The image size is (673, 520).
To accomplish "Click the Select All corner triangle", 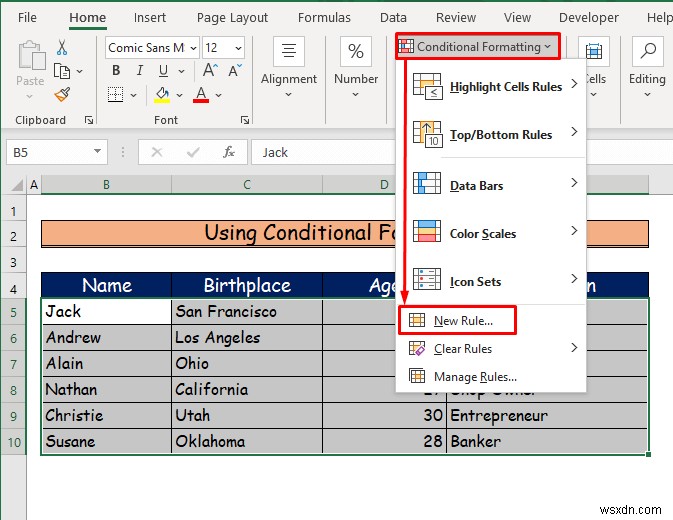I will click(x=17, y=185).
